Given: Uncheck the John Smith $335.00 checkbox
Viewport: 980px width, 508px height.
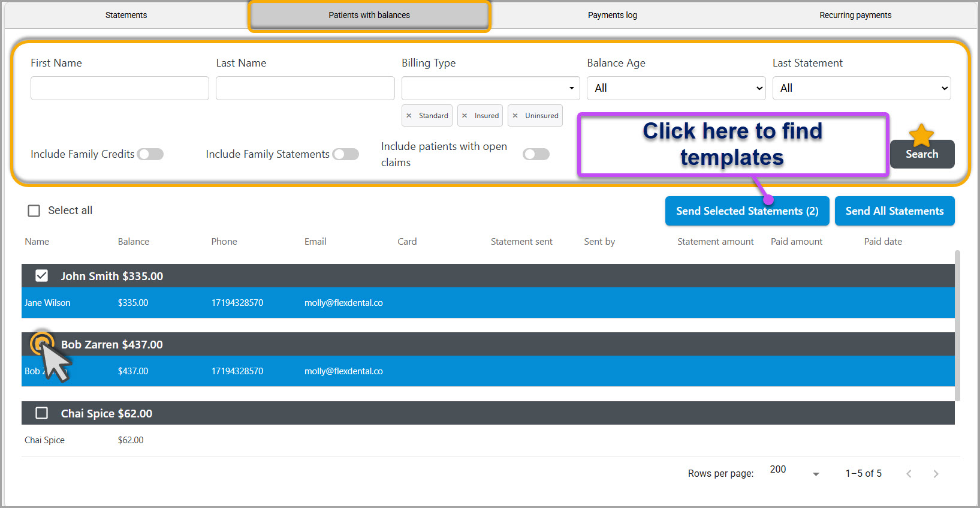Looking at the screenshot, I should [41, 276].
